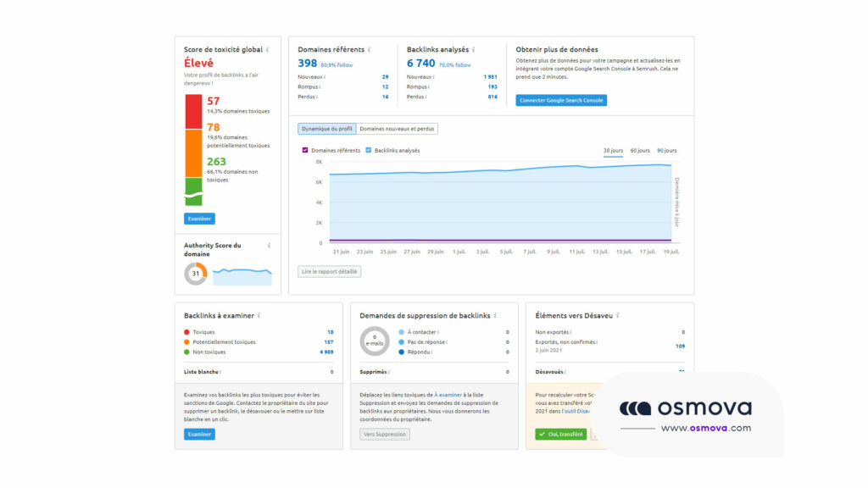Select the Dynamique du profil tab
868x488 pixels.
(x=325, y=129)
